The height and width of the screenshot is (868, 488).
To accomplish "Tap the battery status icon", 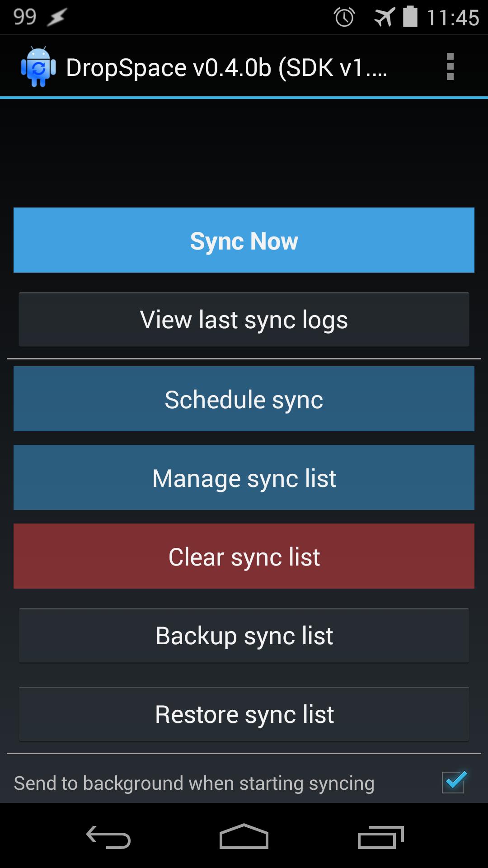I will 410,17.
